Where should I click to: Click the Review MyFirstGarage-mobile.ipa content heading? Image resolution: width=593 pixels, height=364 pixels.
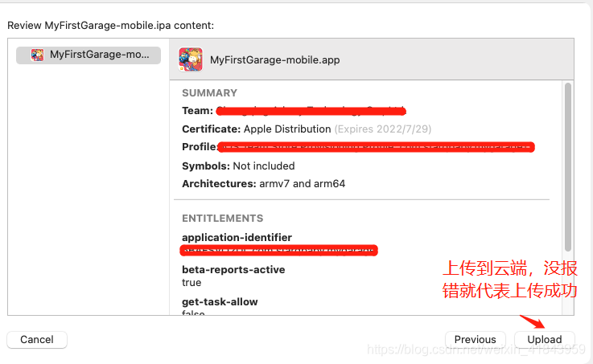click(x=110, y=25)
